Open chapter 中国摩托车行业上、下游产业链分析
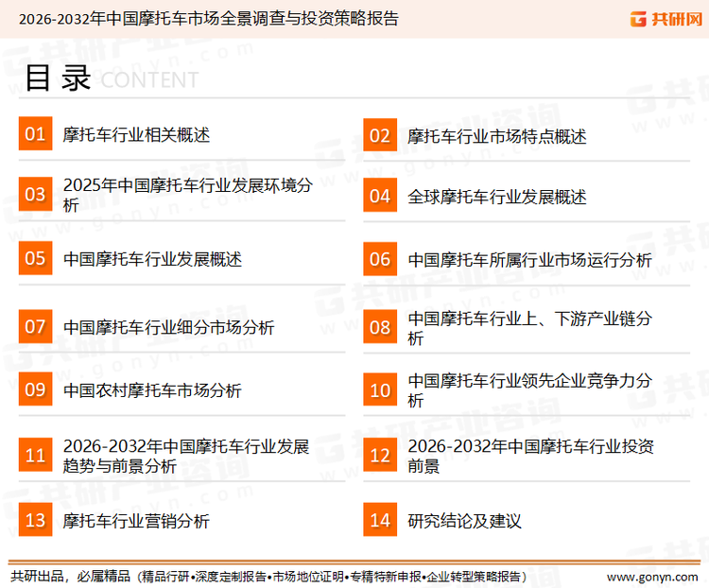 [x=529, y=328]
